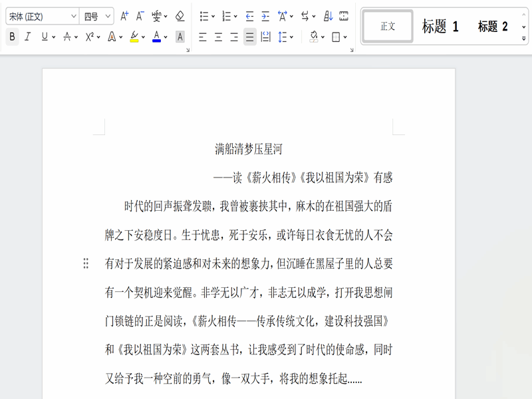Expand the numbering style dropdown arrow
This screenshot has height=399, width=532.
[x=235, y=16]
